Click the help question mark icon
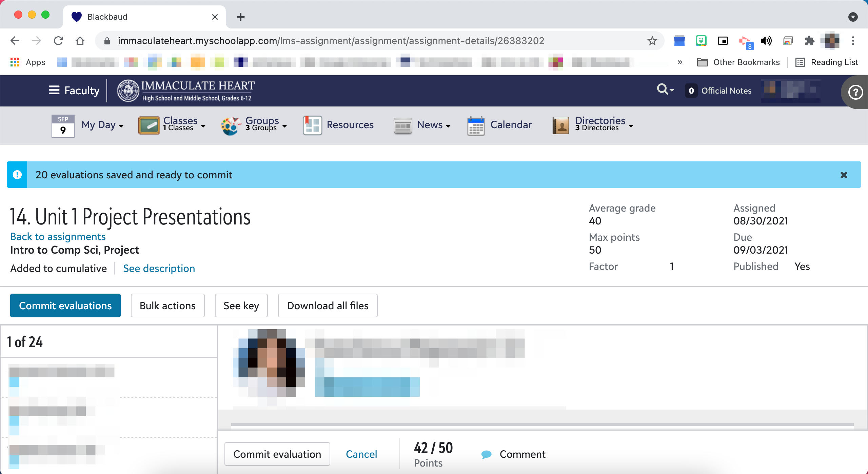This screenshot has width=868, height=474. (x=855, y=92)
